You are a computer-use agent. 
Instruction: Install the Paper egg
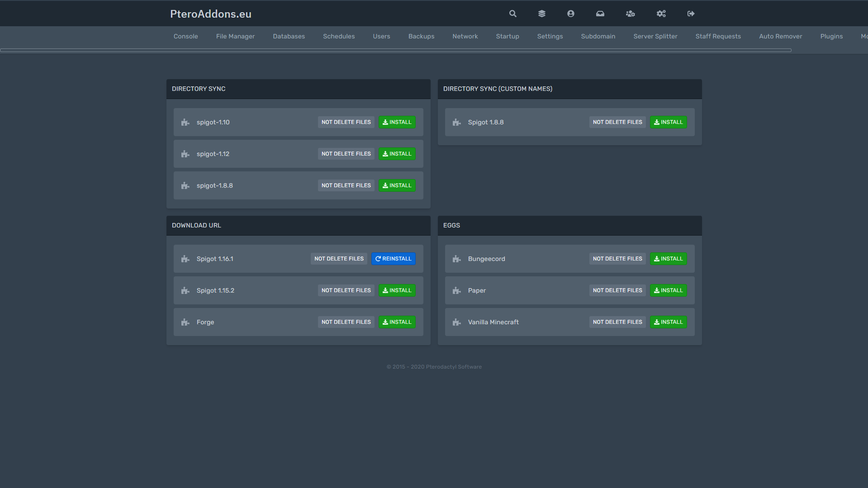[x=668, y=290]
